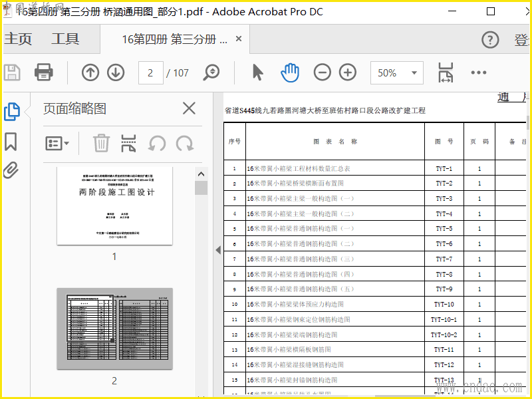Screen dimensions: 532x399
Task: Click the project title 省道S445线 text
Action: click(x=325, y=110)
